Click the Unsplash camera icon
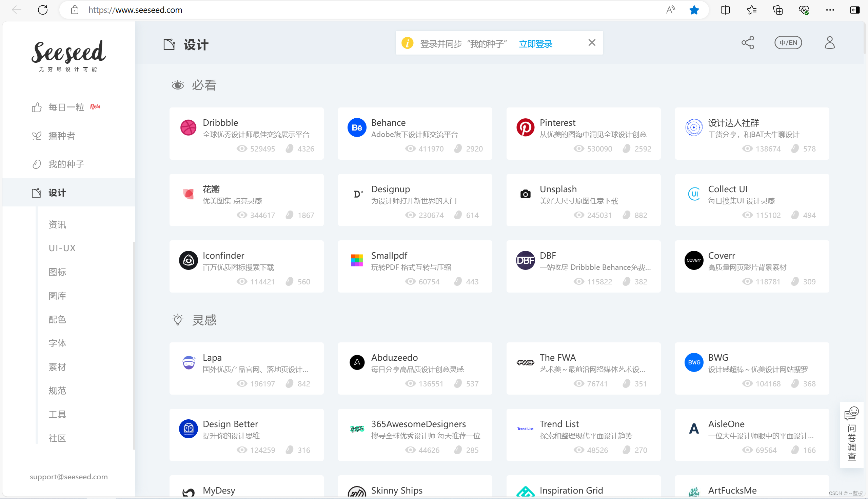Viewport: 868px width, 499px height. [x=525, y=194]
